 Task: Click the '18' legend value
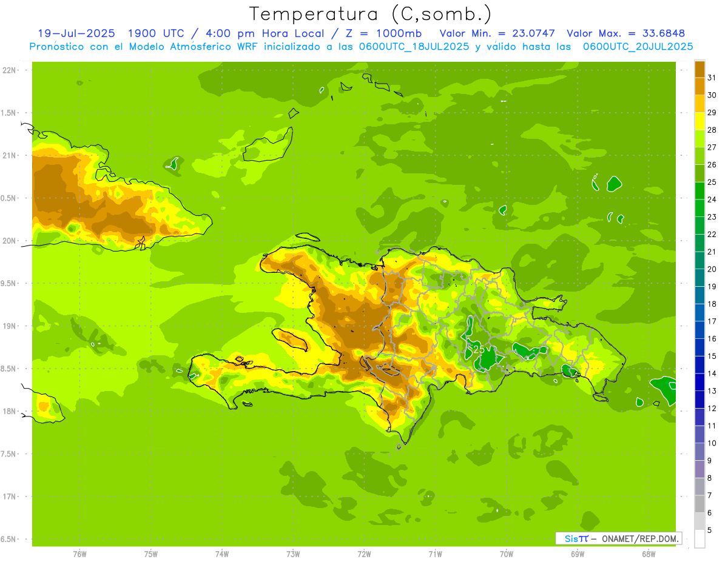point(712,304)
